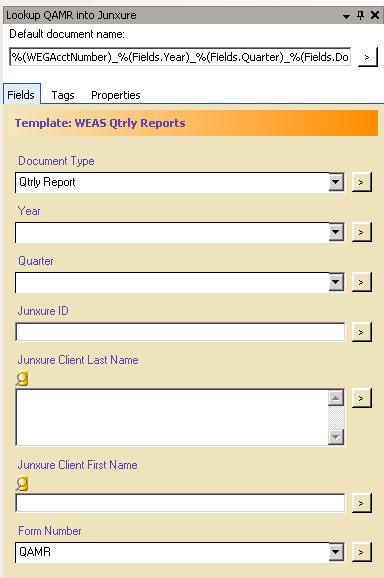Click arrow button beside Form Number field
Screen dimensions: 384x578
362,552
